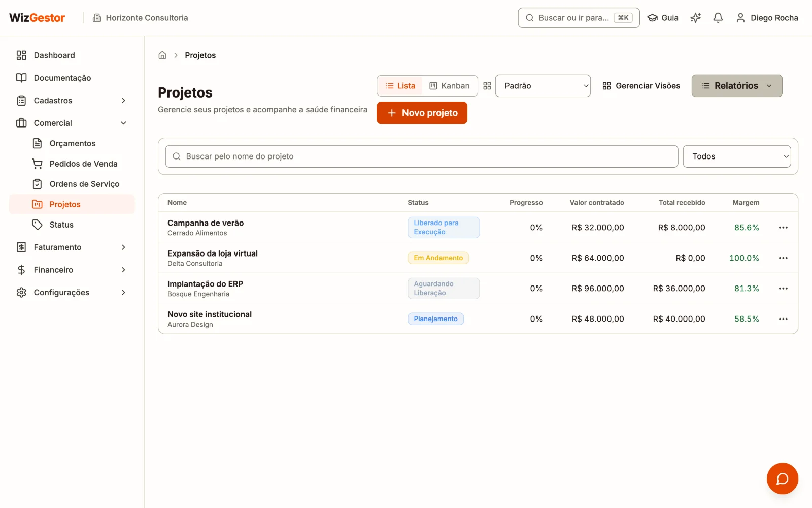
Task: Select Projetos in the sidebar
Action: pyautogui.click(x=72, y=204)
